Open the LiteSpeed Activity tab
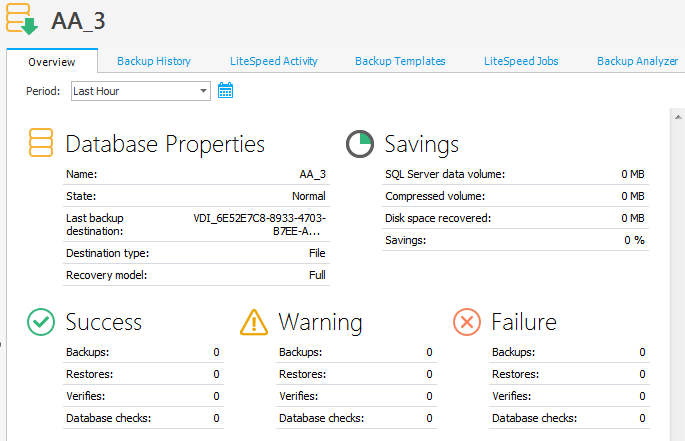This screenshot has width=685, height=441. (x=274, y=61)
